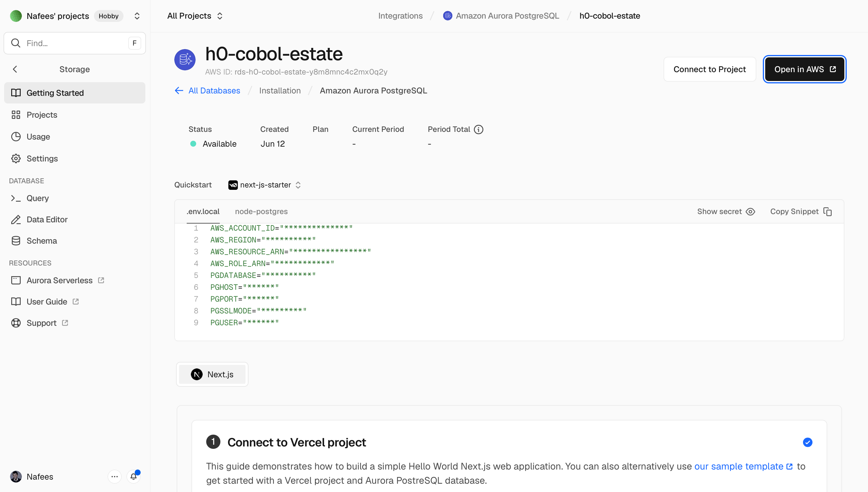Switch to the node-postgres tab
This screenshot has height=492, width=868.
click(261, 211)
